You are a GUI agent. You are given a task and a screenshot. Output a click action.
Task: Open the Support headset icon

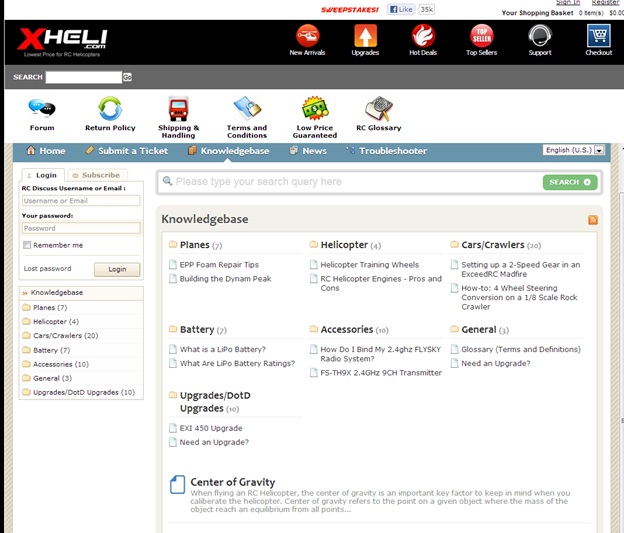tap(540, 36)
